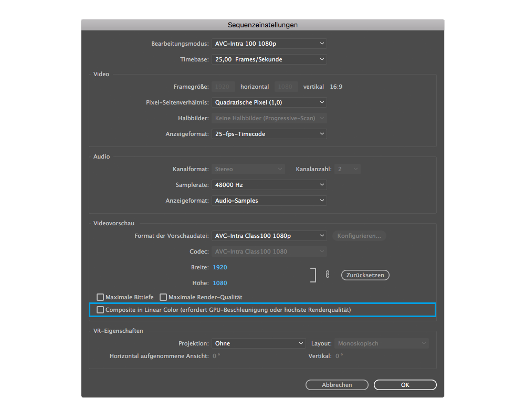Viewport: 525px width, 420px height.
Task: Open the Bearbeitungsmodus dropdown
Action: pos(269,44)
